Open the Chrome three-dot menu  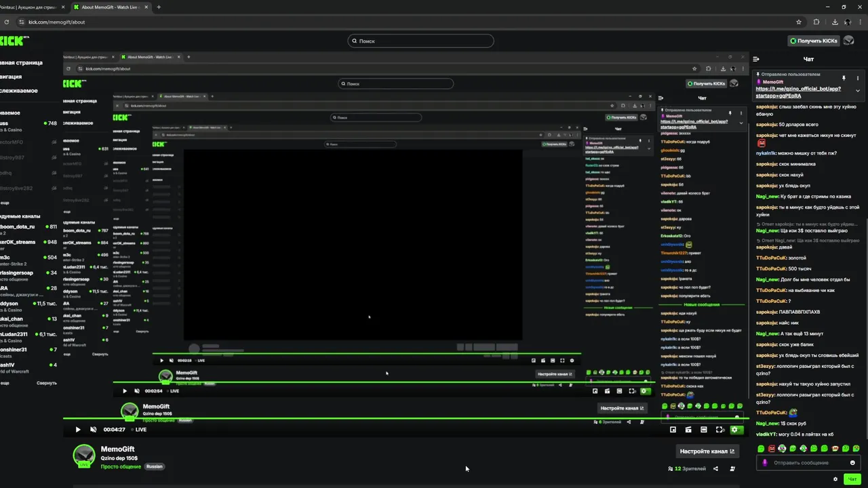[x=860, y=22]
